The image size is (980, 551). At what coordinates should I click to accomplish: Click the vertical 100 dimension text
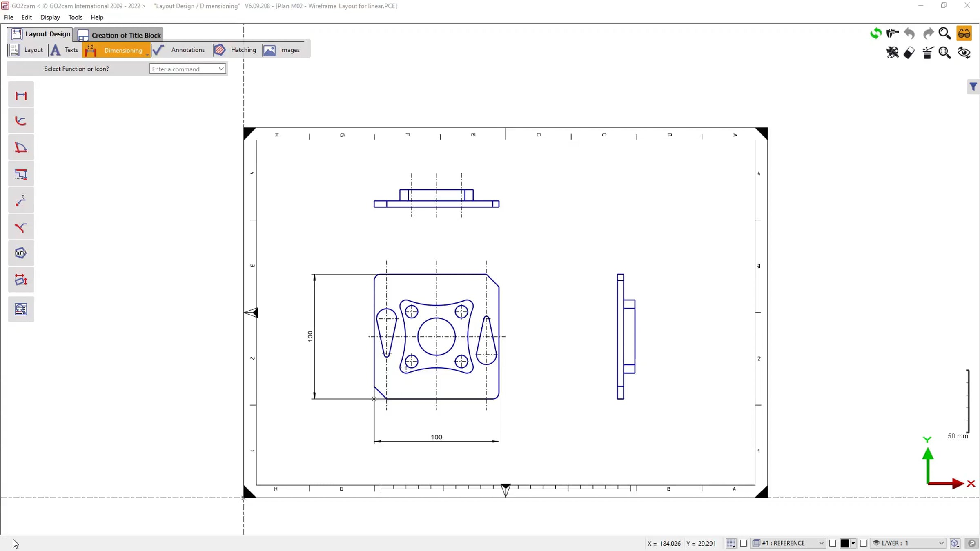tap(310, 336)
